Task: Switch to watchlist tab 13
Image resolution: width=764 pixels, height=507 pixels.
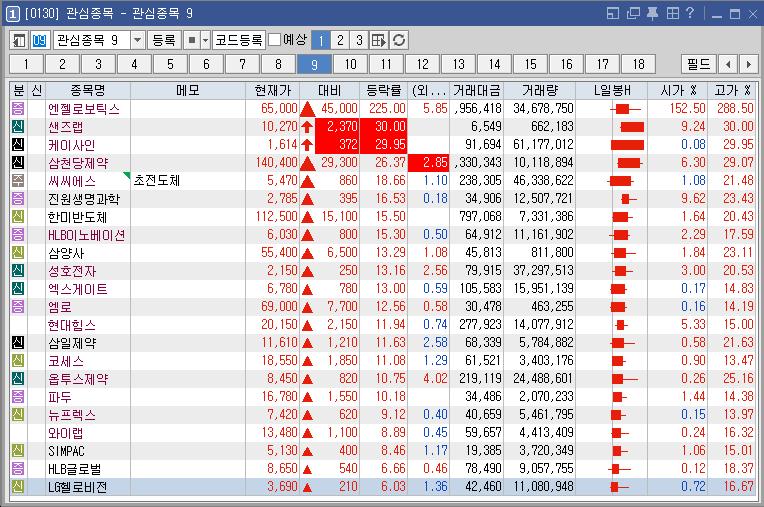Action: click(458, 64)
